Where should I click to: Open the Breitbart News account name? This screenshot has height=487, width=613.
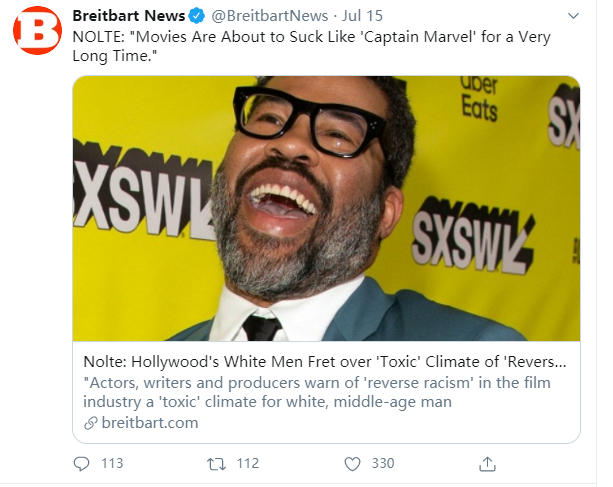[129, 17]
